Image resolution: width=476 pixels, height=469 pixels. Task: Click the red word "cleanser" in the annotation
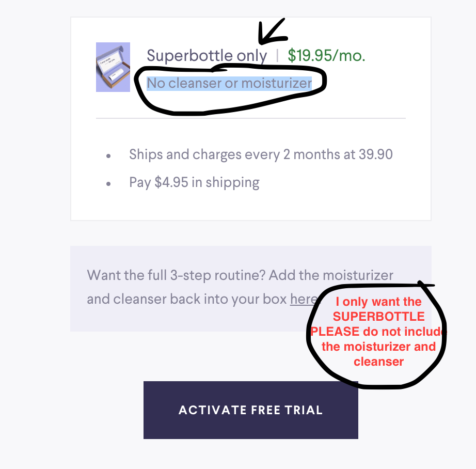(378, 361)
